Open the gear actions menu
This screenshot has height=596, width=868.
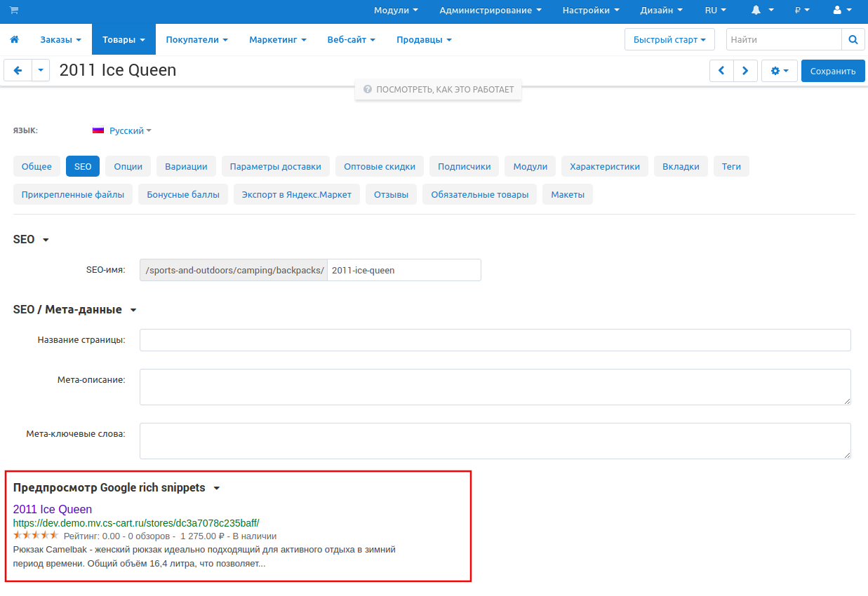(x=779, y=71)
